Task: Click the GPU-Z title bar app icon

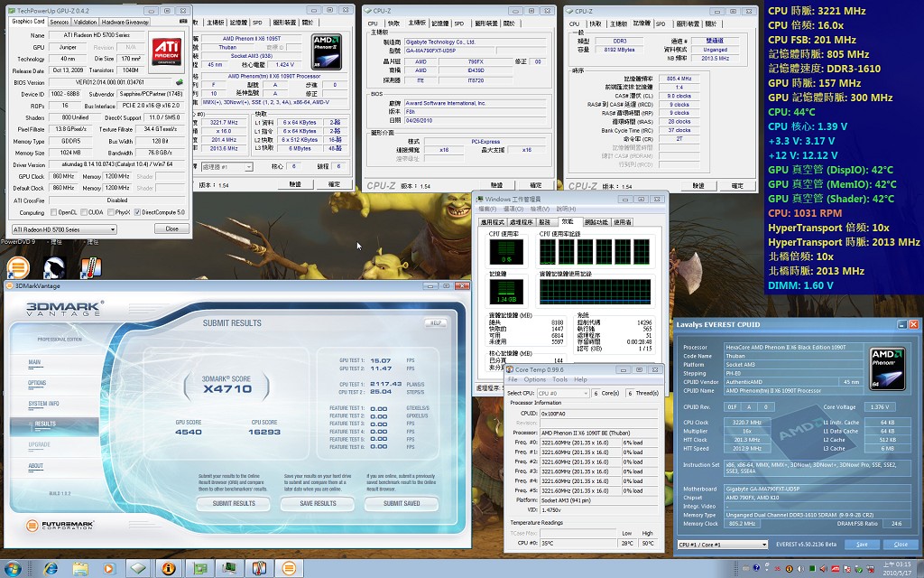Action: click(12, 11)
